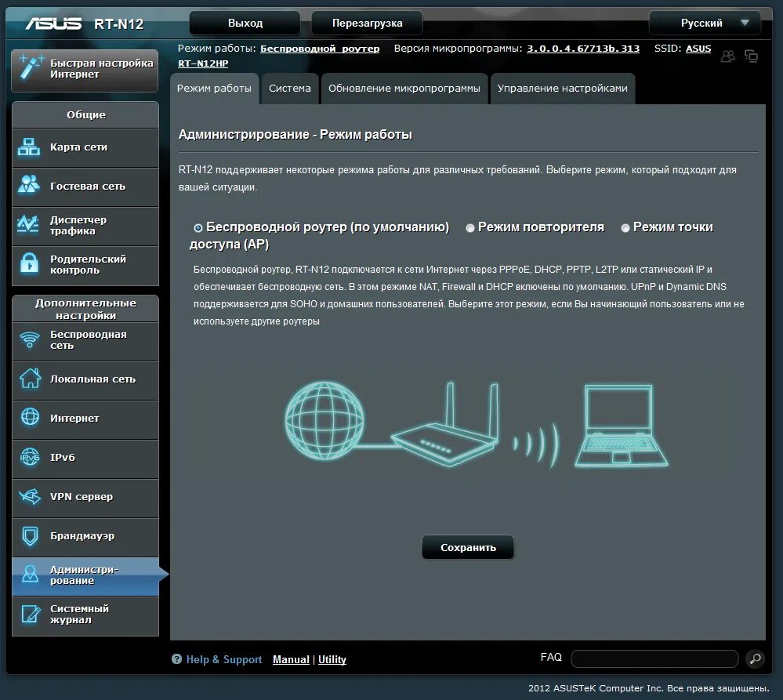
Task: Open Диспетчер трафика menu item
Action: point(85,225)
